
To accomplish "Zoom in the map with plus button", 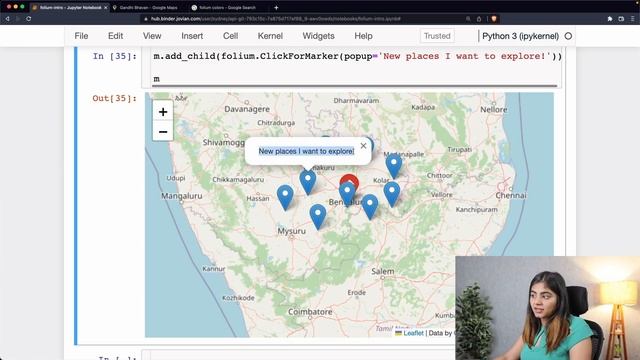I will pos(163,111).
